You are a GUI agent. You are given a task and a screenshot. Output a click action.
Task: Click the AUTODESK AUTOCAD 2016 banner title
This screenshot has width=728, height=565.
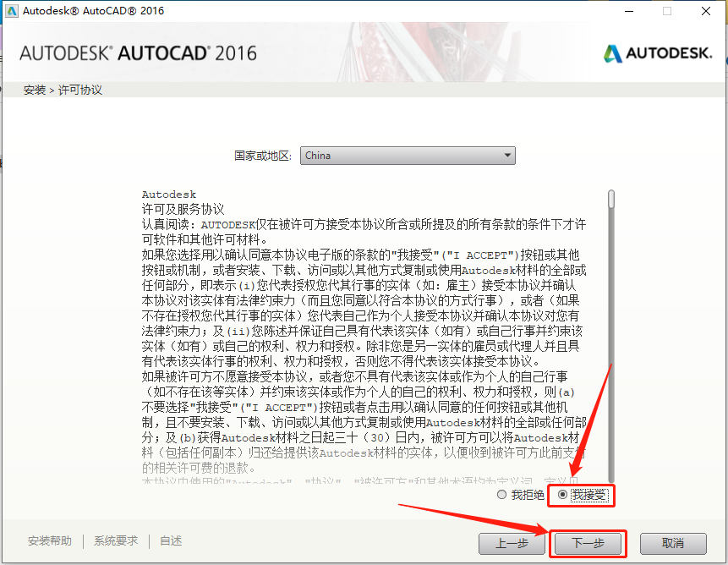coord(138,53)
